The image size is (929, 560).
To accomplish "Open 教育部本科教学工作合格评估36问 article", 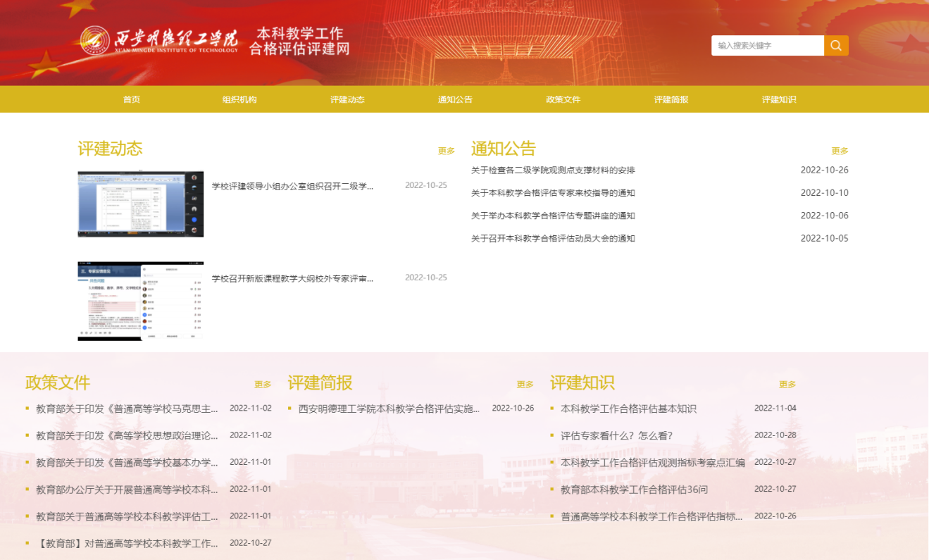I will [634, 489].
